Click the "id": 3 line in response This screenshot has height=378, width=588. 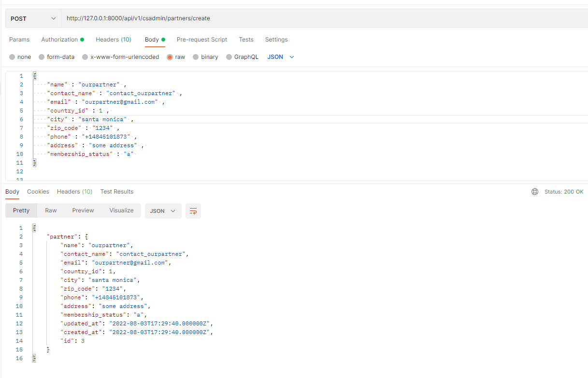point(72,341)
